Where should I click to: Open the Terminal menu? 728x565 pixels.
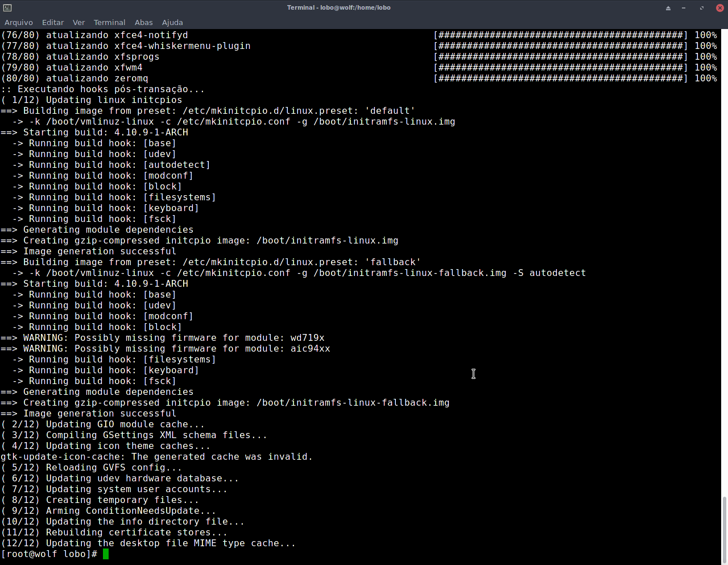pyautogui.click(x=109, y=22)
